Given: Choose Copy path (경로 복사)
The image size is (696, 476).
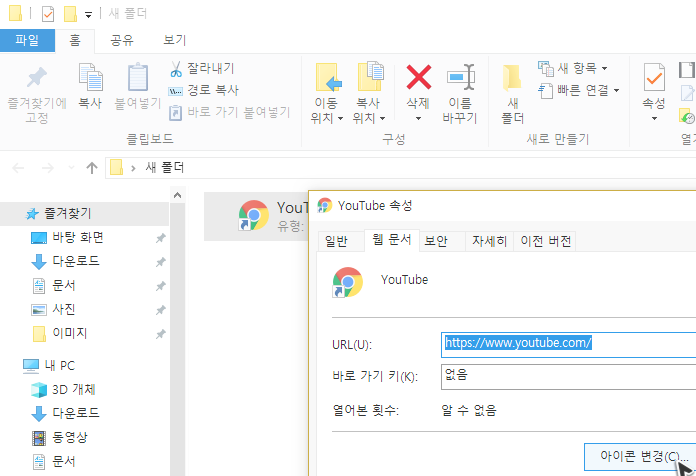Looking at the screenshot, I should tap(204, 91).
